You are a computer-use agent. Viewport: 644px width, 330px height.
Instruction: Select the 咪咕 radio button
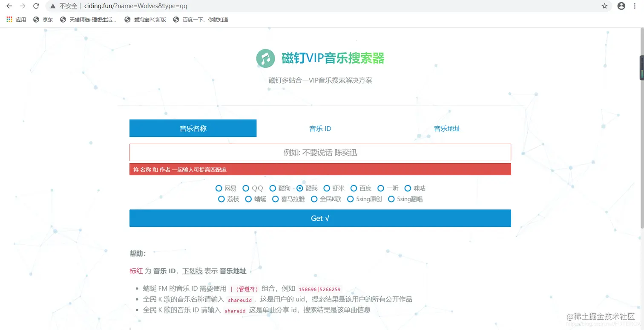pos(408,188)
